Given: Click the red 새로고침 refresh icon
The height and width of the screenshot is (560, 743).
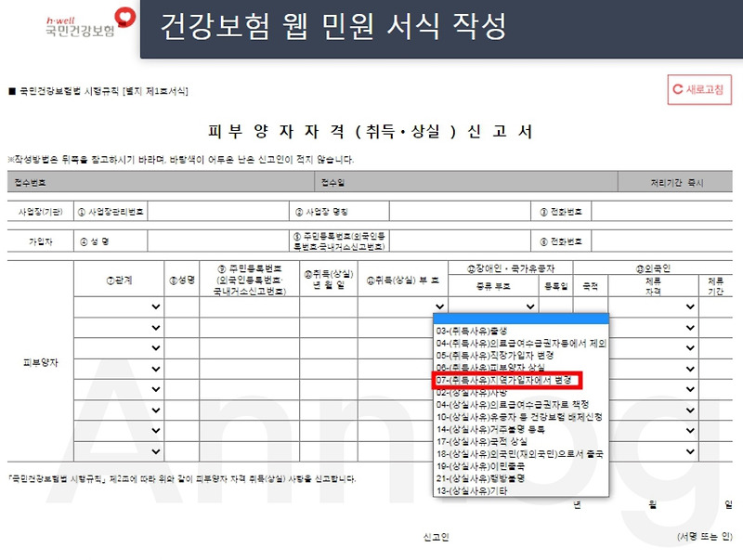Looking at the screenshot, I should pos(700,86).
